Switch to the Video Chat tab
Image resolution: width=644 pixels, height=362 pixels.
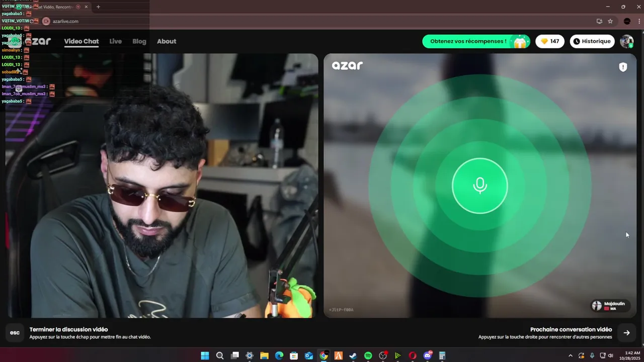click(x=82, y=41)
